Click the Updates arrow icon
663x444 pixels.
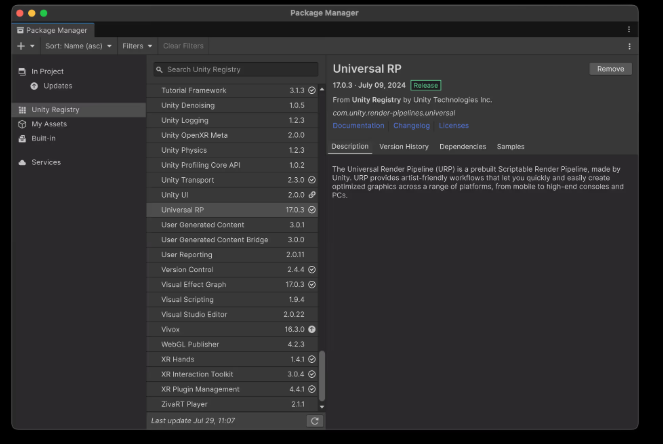(x=34, y=86)
